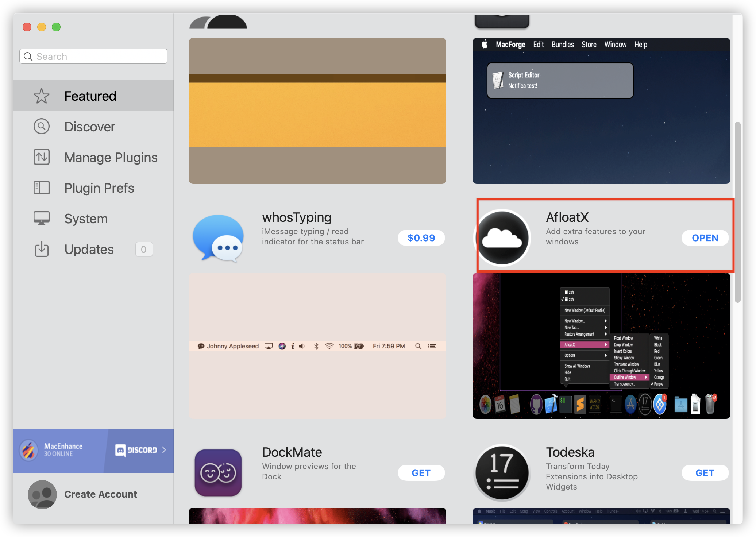The width and height of the screenshot is (756, 537).
Task: Click the Create Account avatar icon
Action: [x=42, y=494]
